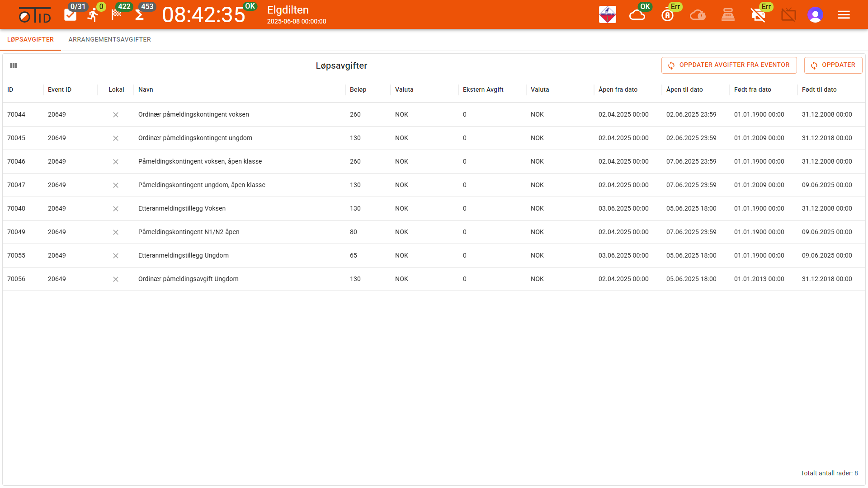Click the sigma total 453 icon
This screenshot has width=868, height=488.
tap(140, 15)
